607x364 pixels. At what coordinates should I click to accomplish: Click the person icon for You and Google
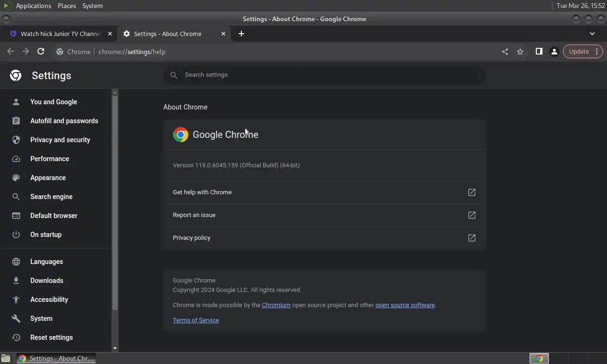point(16,102)
